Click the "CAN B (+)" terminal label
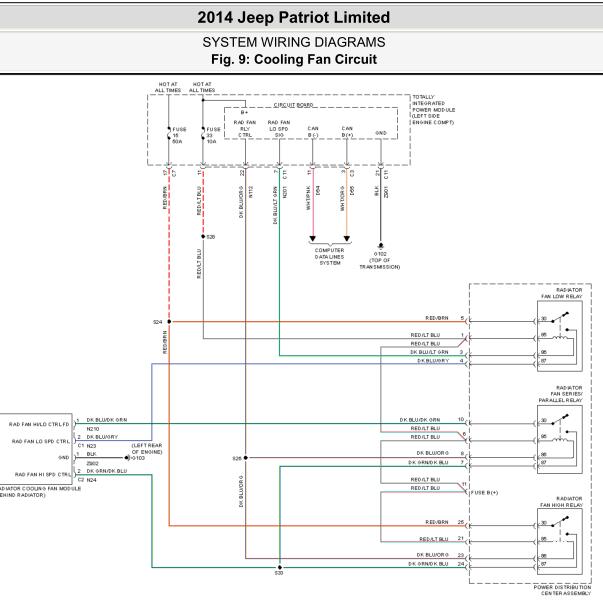The image size is (603, 602). (x=347, y=132)
